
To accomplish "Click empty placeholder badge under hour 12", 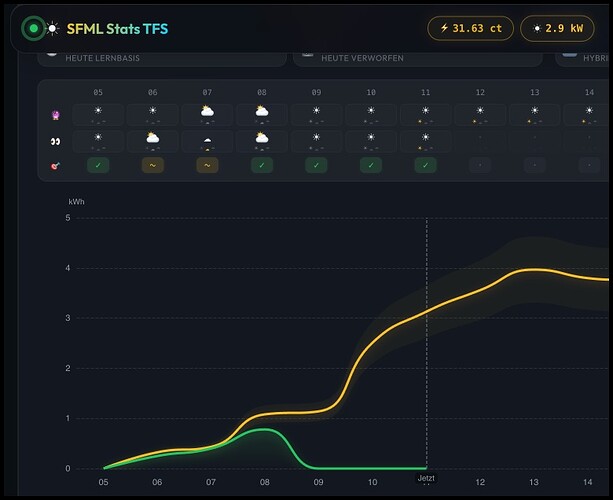I will (480, 165).
